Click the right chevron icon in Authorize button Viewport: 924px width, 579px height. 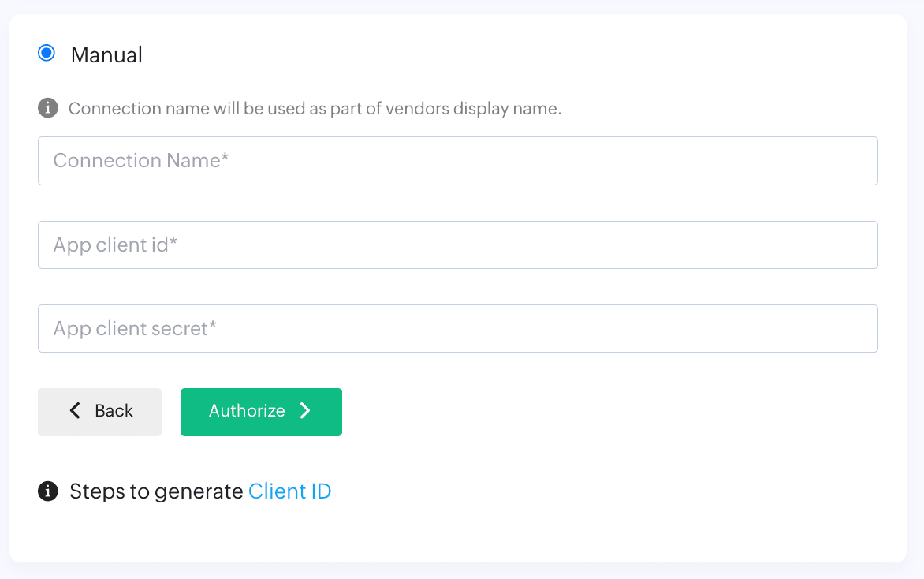click(306, 410)
